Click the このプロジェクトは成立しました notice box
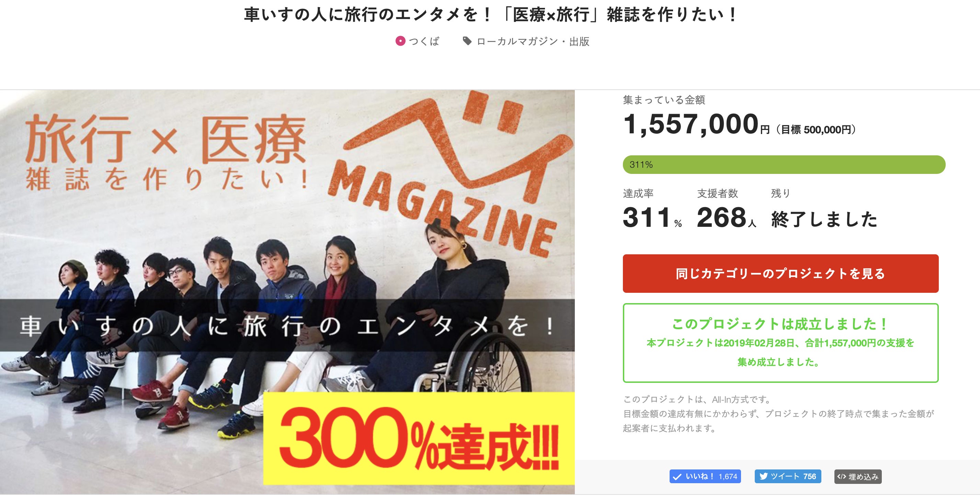980x499 pixels. click(780, 343)
